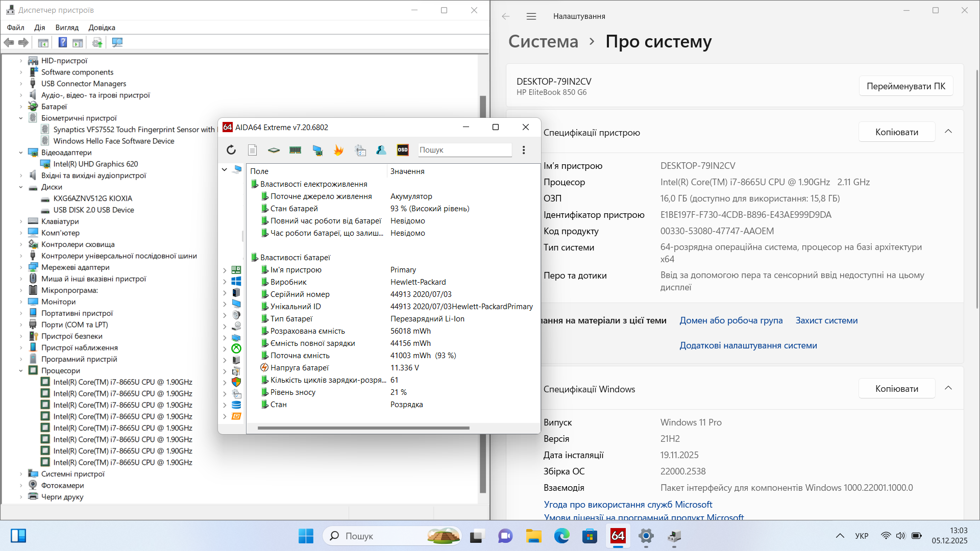Open AIDA64 from the Windows taskbar
This screenshot has width=980, height=551.
pyautogui.click(x=618, y=536)
